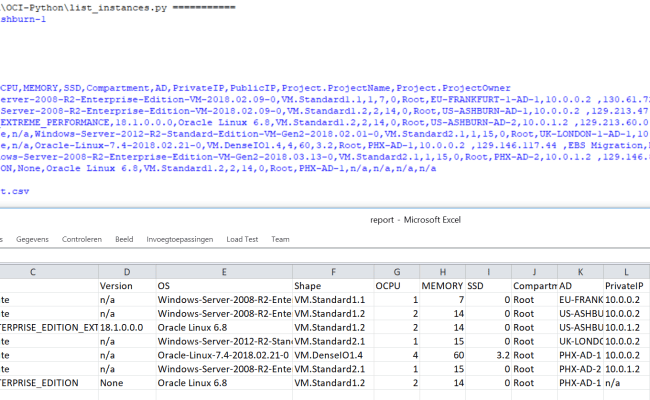
Task: Click the t.csv line in console
Action: coord(15,192)
